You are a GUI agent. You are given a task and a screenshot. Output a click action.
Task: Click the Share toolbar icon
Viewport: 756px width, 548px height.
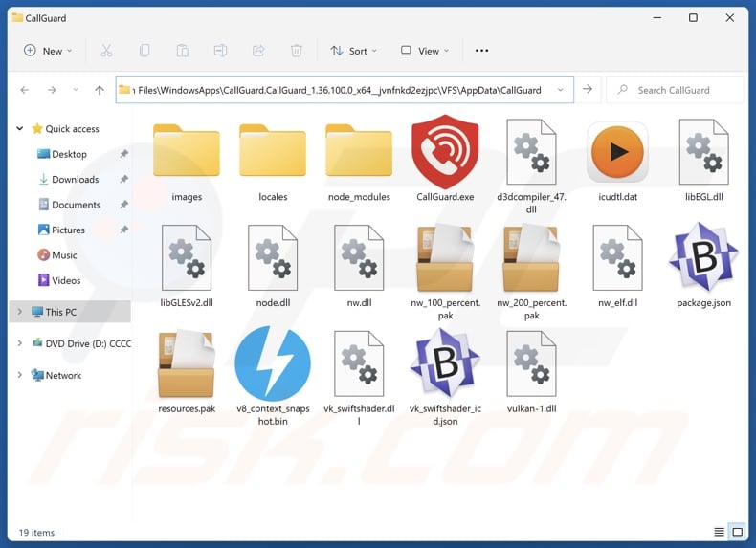pyautogui.click(x=258, y=51)
